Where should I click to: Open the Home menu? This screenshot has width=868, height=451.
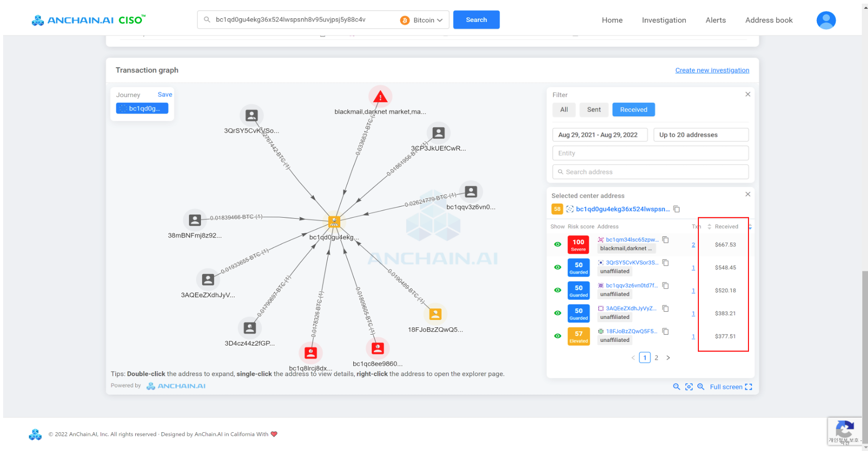point(612,20)
